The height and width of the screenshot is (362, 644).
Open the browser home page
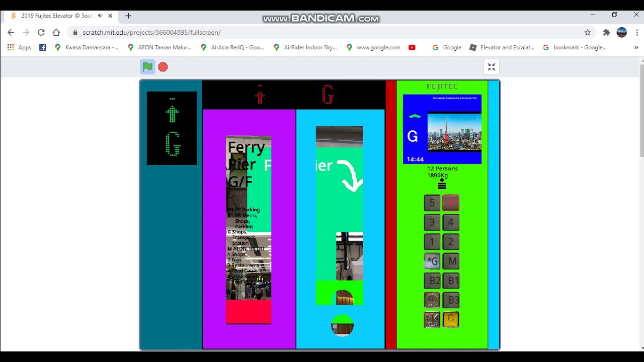click(x=56, y=32)
